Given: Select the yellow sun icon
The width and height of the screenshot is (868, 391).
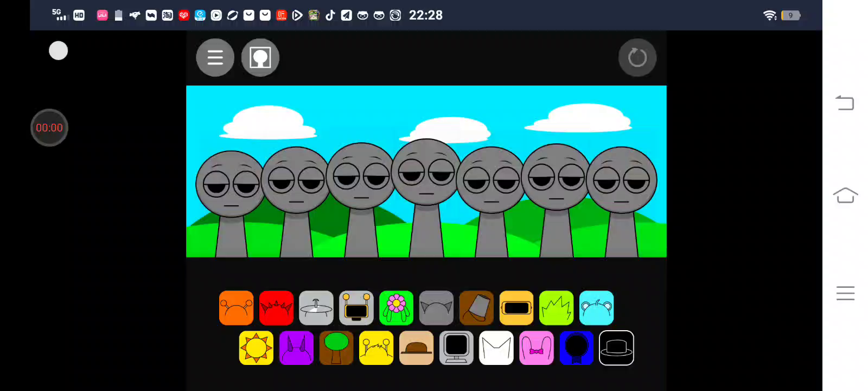Looking at the screenshot, I should [x=256, y=348].
